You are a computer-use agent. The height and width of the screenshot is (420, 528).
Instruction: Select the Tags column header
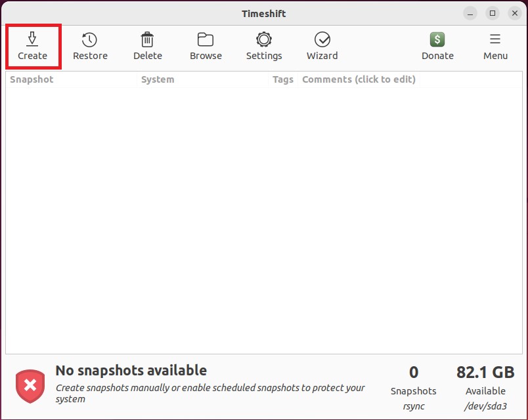tap(283, 79)
